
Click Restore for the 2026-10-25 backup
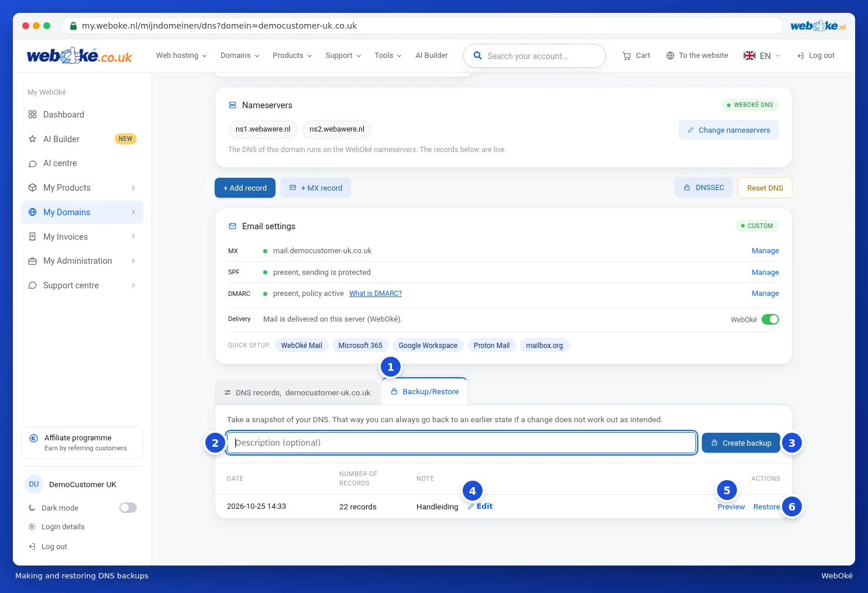click(766, 507)
